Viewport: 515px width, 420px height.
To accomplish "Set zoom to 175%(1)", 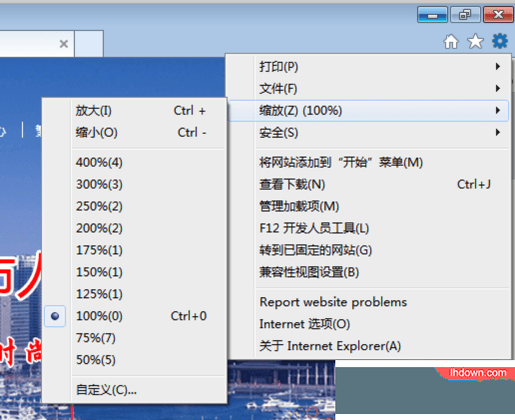I will click(x=135, y=250).
